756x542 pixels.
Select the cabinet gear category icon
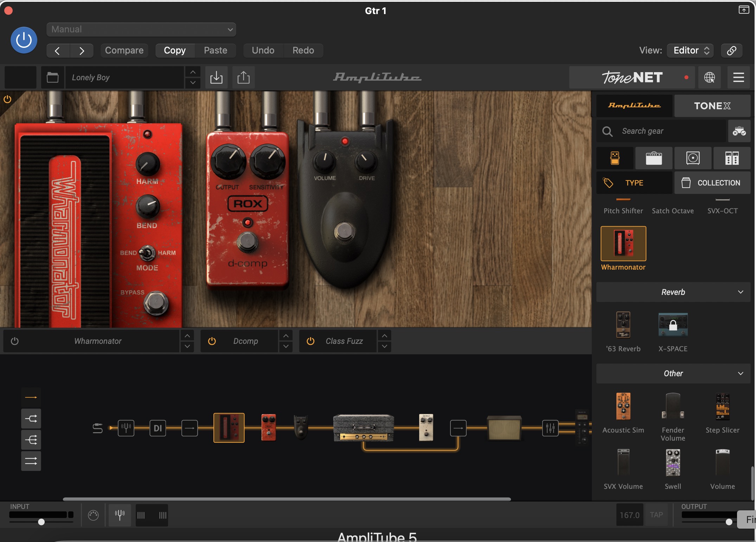(693, 158)
